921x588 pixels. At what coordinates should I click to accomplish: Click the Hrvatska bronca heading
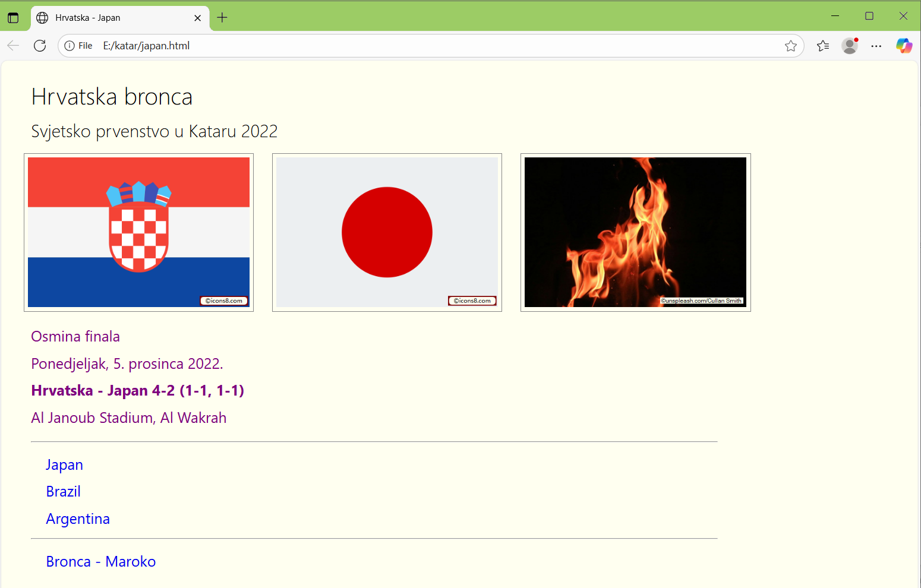click(112, 96)
